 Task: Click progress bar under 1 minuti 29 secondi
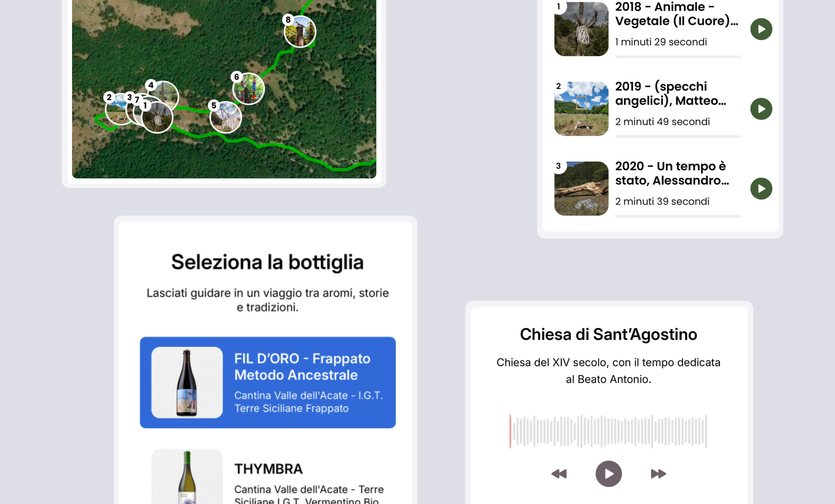click(678, 57)
